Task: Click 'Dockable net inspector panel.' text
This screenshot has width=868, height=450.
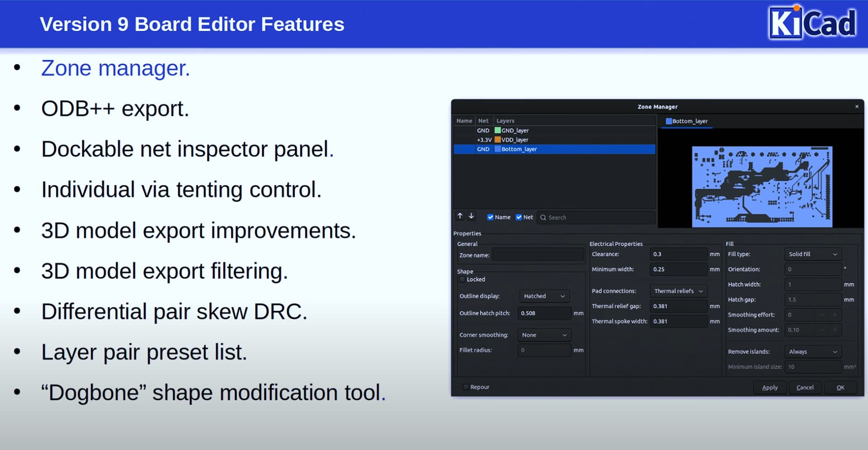Action: pos(188,150)
